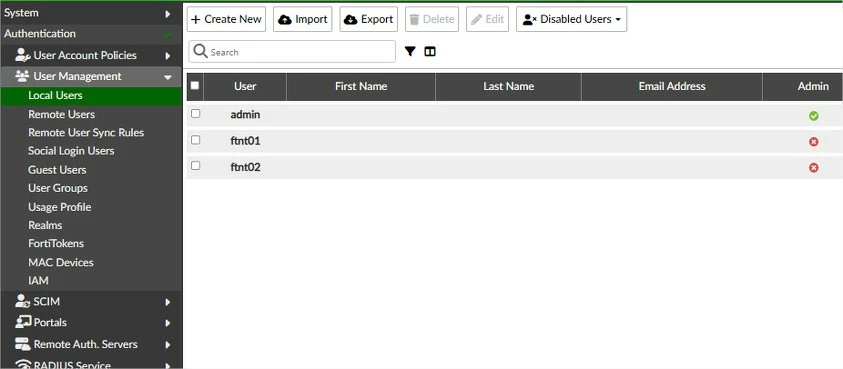The height and width of the screenshot is (369, 843).
Task: Select the admin username text
Action: point(245,115)
